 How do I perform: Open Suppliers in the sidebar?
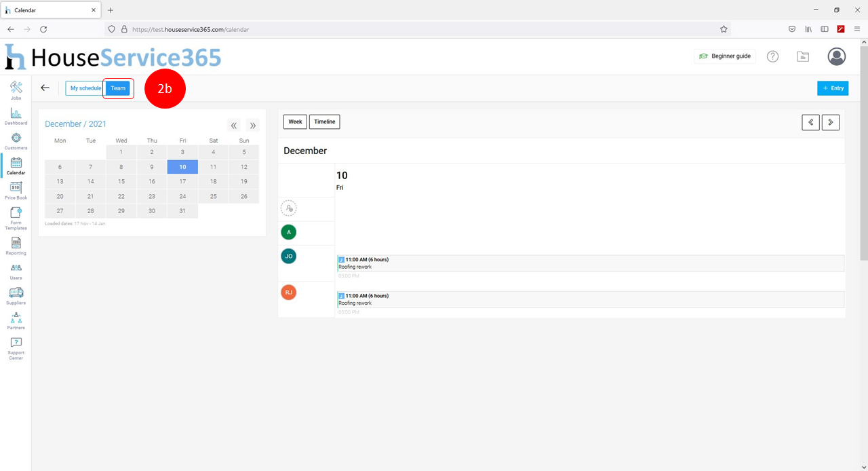pos(16,296)
